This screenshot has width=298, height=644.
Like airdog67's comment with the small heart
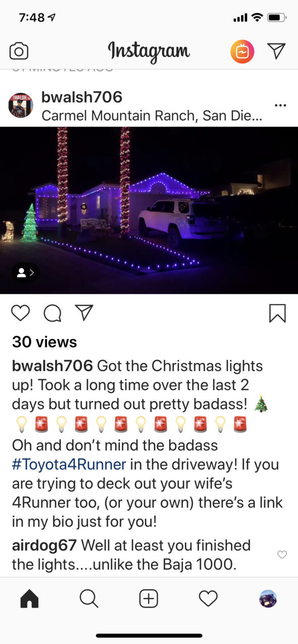pyautogui.click(x=282, y=554)
